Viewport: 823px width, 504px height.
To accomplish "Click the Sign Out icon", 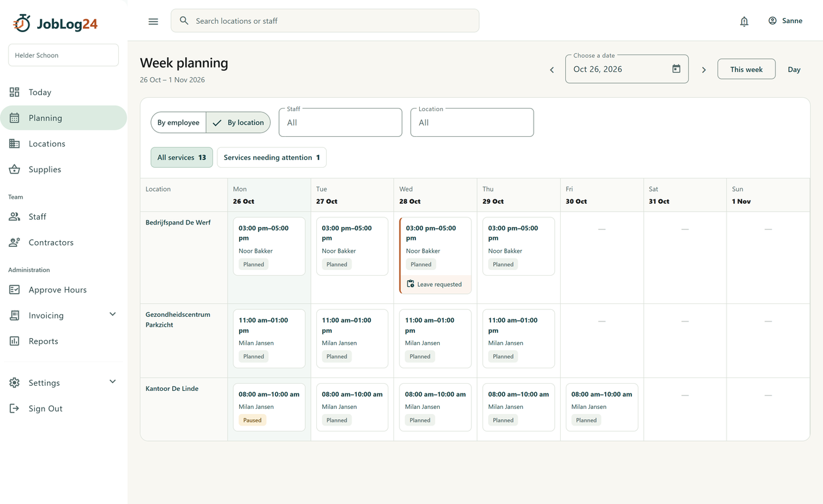I will click(14, 408).
